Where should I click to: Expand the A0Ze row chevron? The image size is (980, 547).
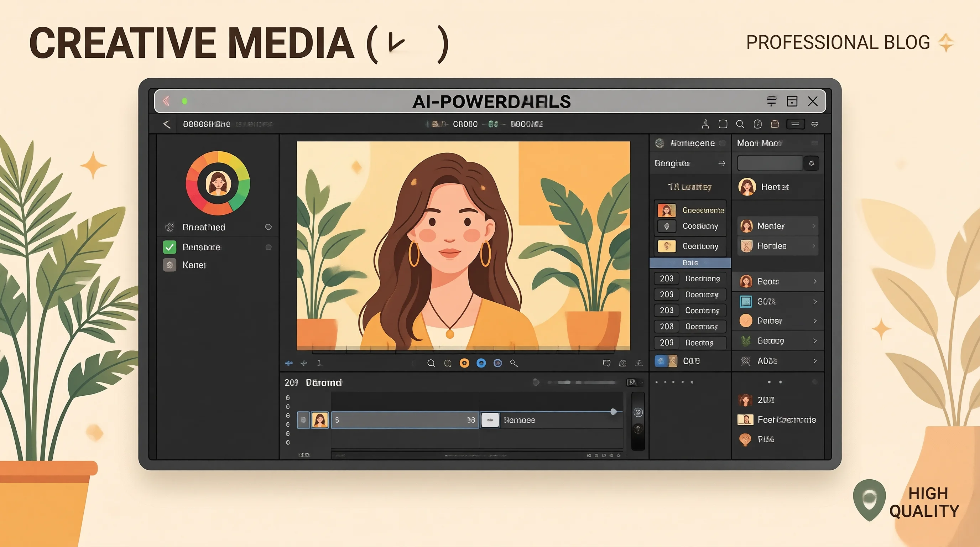814,361
